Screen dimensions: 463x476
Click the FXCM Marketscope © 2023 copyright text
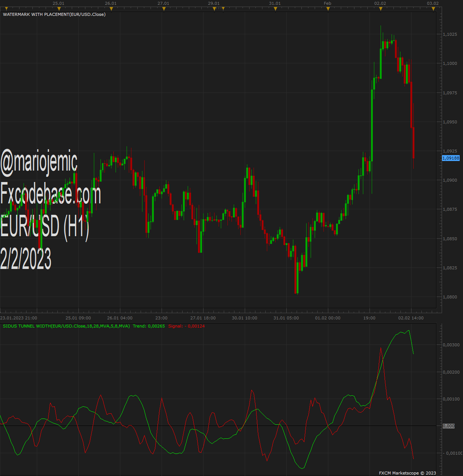tap(407, 473)
